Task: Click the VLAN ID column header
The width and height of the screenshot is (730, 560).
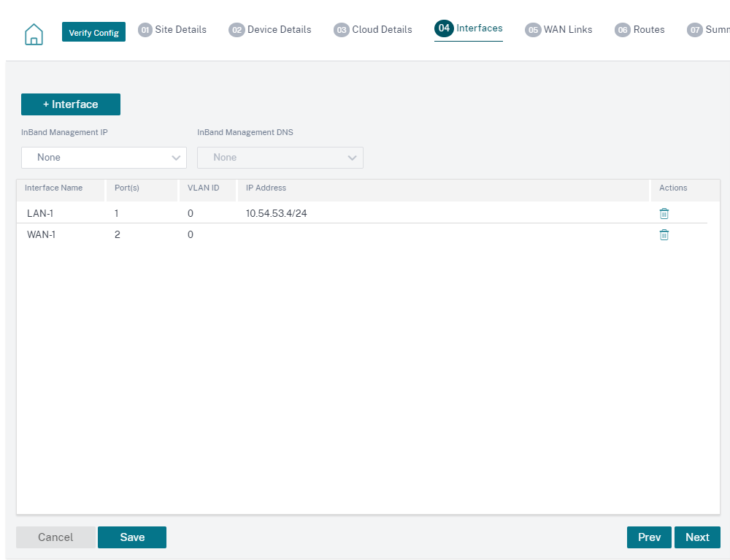Action: pos(204,188)
